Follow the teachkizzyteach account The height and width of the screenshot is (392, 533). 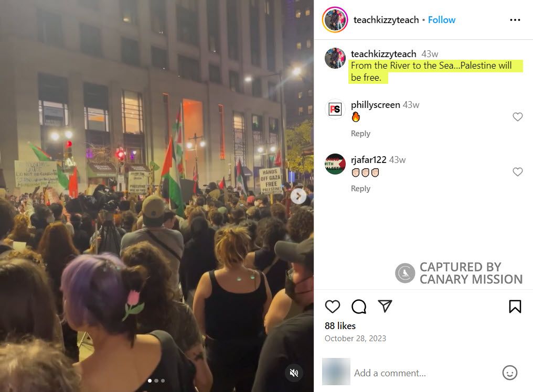pyautogui.click(x=442, y=20)
